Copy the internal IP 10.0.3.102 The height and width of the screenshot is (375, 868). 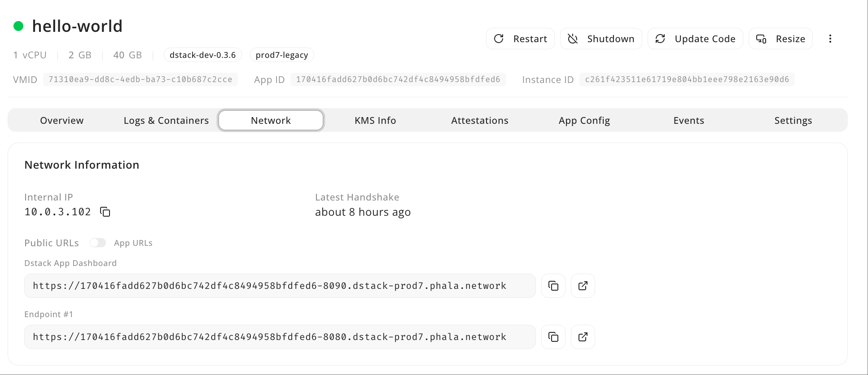(105, 212)
